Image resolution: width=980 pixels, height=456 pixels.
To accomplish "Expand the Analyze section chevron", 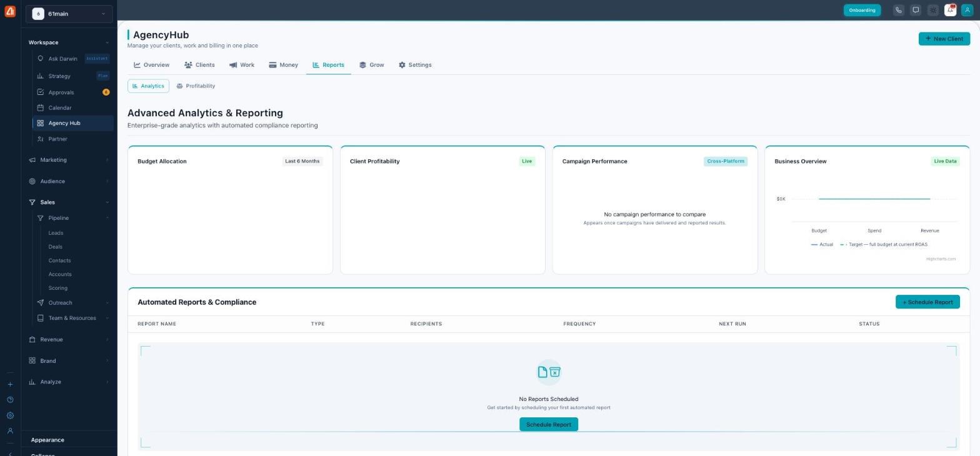I will pyautogui.click(x=107, y=382).
